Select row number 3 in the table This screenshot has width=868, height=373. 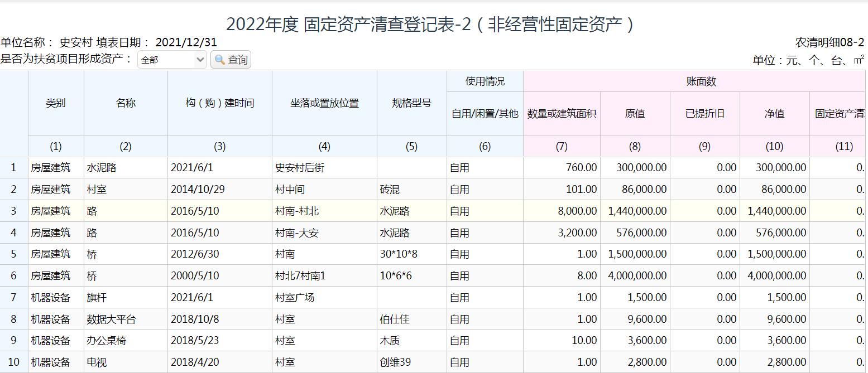coord(14,211)
